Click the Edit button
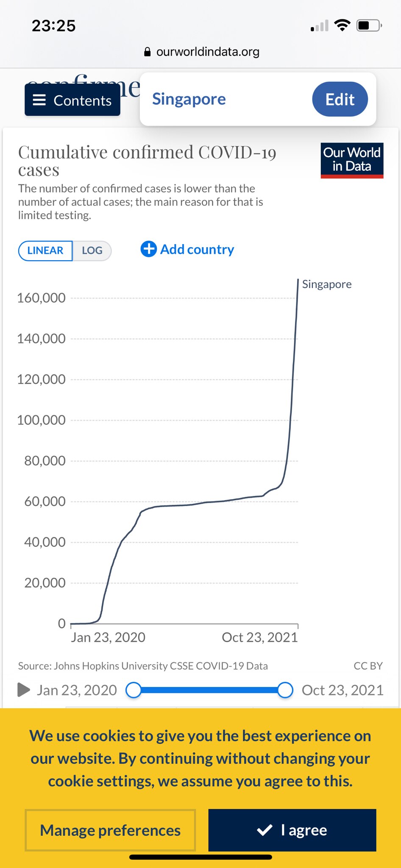The height and width of the screenshot is (868, 401). (x=340, y=99)
